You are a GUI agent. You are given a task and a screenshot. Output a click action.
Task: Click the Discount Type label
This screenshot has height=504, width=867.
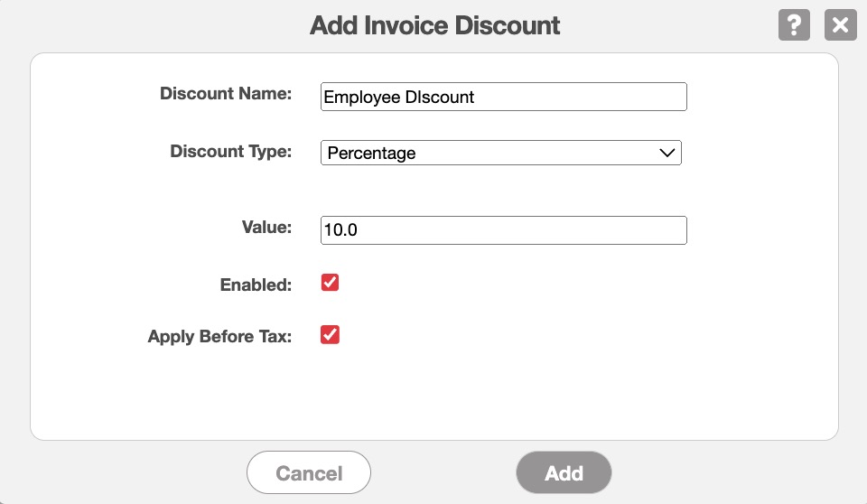coord(231,152)
